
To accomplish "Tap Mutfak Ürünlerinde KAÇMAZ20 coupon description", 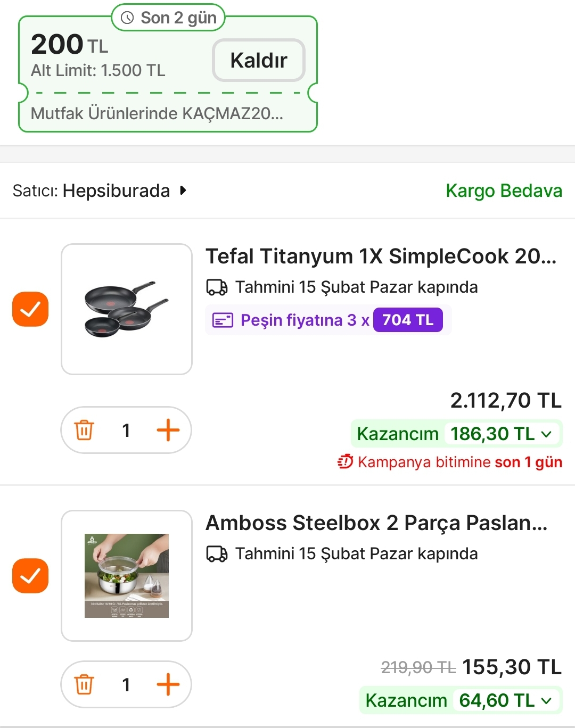I will pyautogui.click(x=157, y=113).
